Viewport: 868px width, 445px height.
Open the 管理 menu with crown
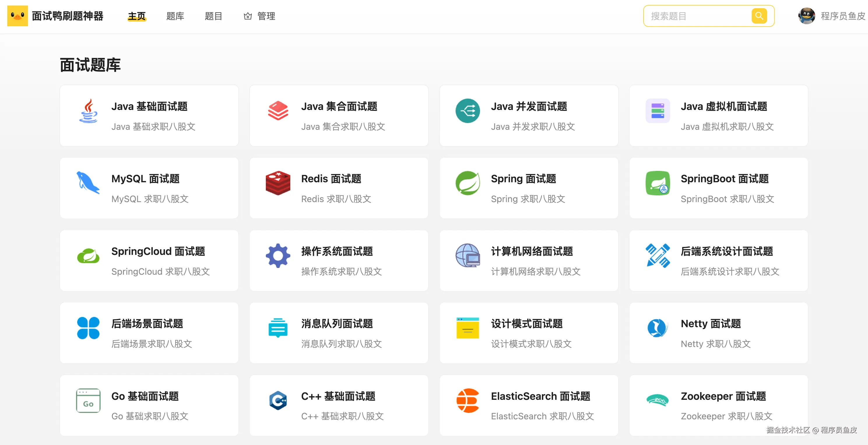[259, 16]
